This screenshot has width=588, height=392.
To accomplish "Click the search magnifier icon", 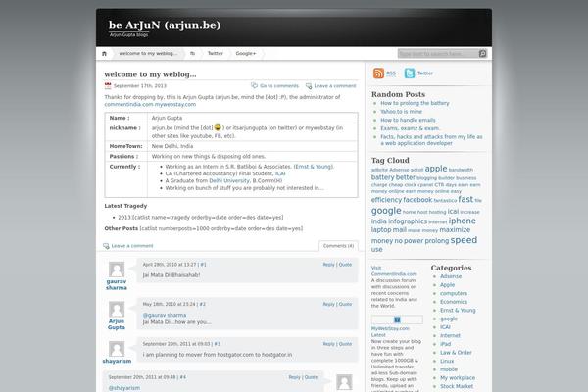I will point(482,54).
